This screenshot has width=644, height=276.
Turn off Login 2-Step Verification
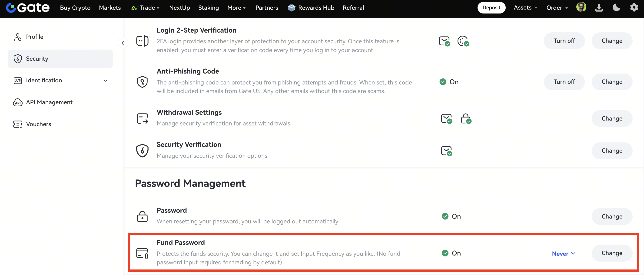564,41
